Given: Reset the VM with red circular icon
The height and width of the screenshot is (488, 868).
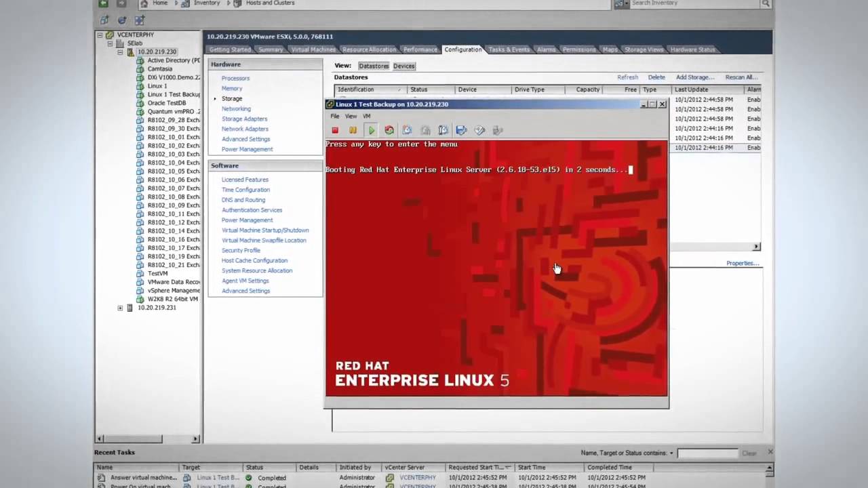Looking at the screenshot, I should 389,130.
